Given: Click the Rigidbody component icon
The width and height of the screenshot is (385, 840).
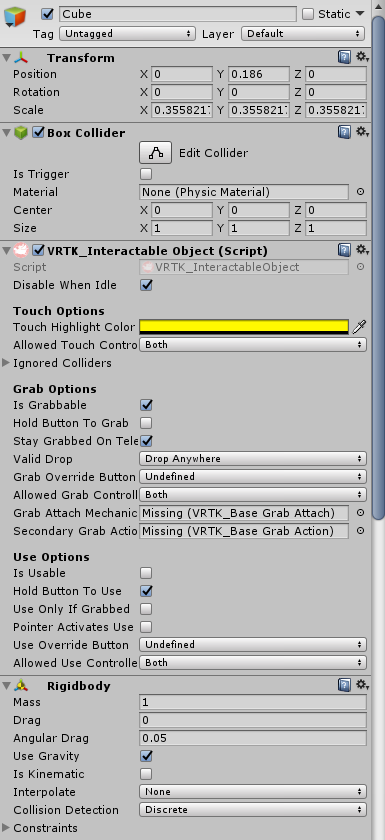Looking at the screenshot, I should click(21, 686).
